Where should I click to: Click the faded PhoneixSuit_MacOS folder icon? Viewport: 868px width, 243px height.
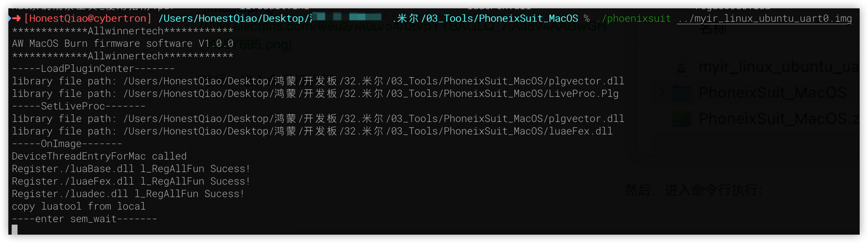682,93
